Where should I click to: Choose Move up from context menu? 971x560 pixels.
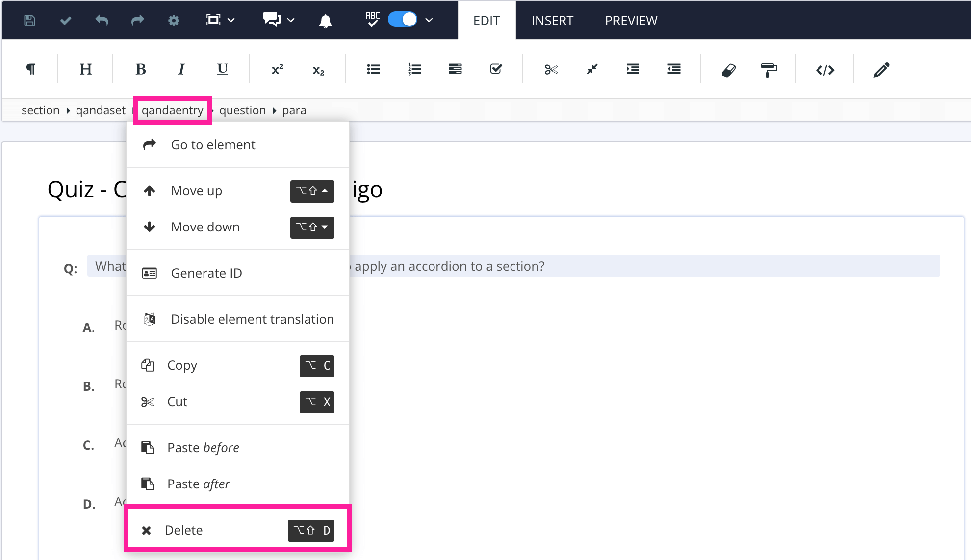(x=238, y=191)
